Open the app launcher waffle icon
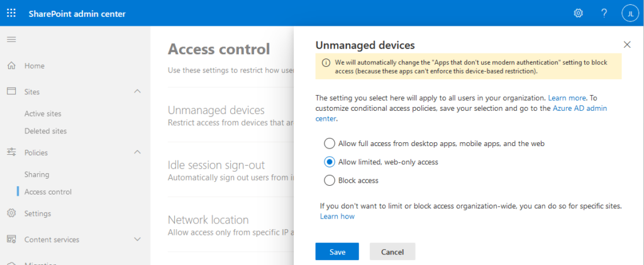 [x=11, y=13]
